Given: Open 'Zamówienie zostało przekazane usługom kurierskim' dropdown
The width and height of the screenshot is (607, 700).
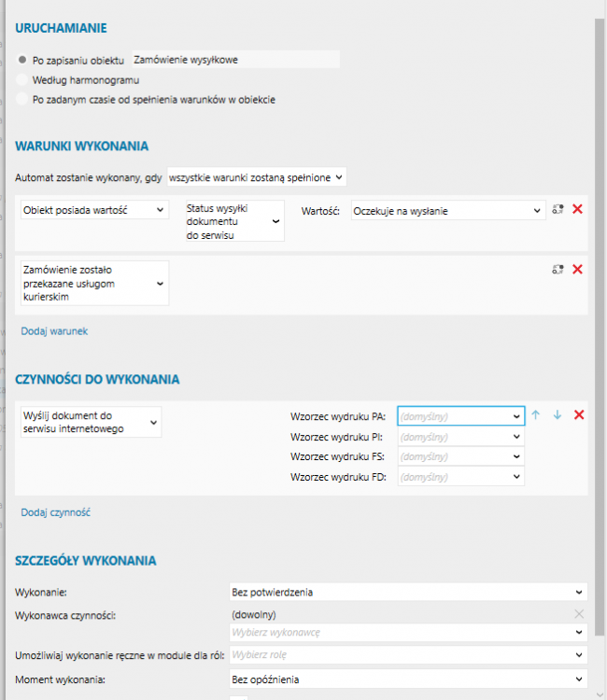Looking at the screenshot, I should point(94,284).
